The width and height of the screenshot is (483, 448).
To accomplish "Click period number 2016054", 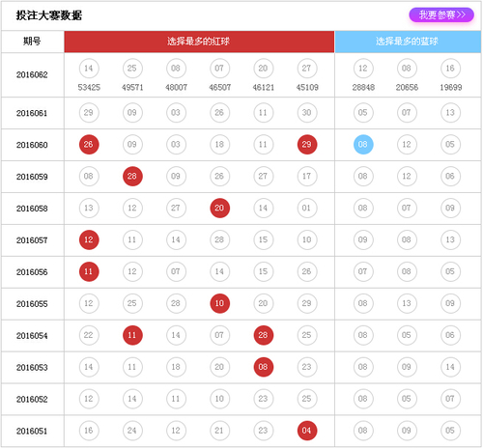I will [x=32, y=336].
